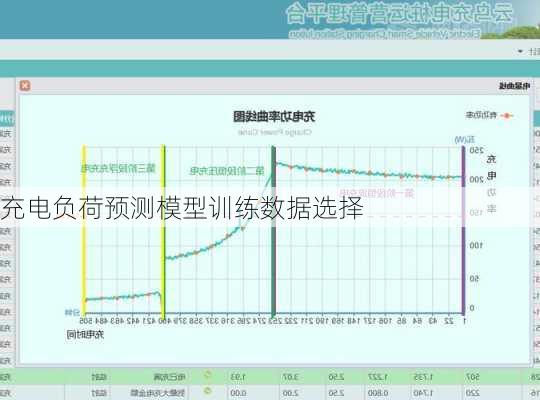The width and height of the screenshot is (540, 400).
Task: Click the green icon in the 220 row
Action: (207, 391)
